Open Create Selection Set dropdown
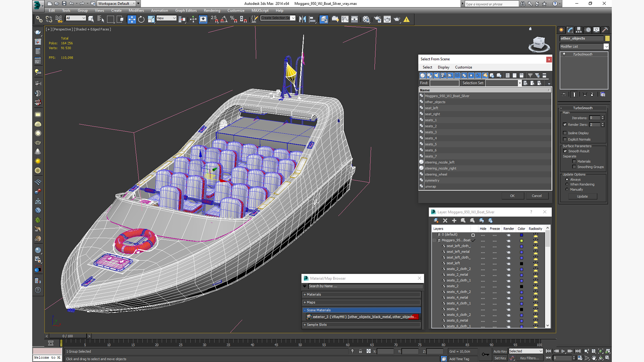Image resolution: width=644 pixels, height=362 pixels. click(278, 18)
